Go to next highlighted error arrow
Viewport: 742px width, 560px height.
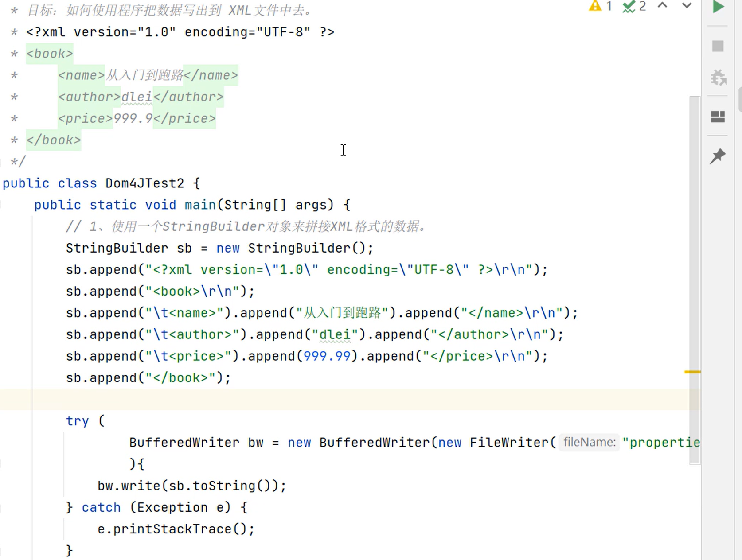coord(687,5)
